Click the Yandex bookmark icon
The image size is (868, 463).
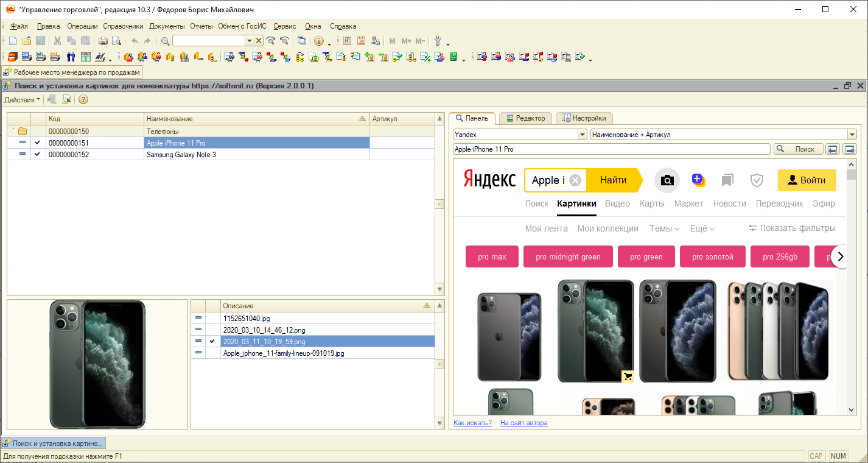pos(727,180)
